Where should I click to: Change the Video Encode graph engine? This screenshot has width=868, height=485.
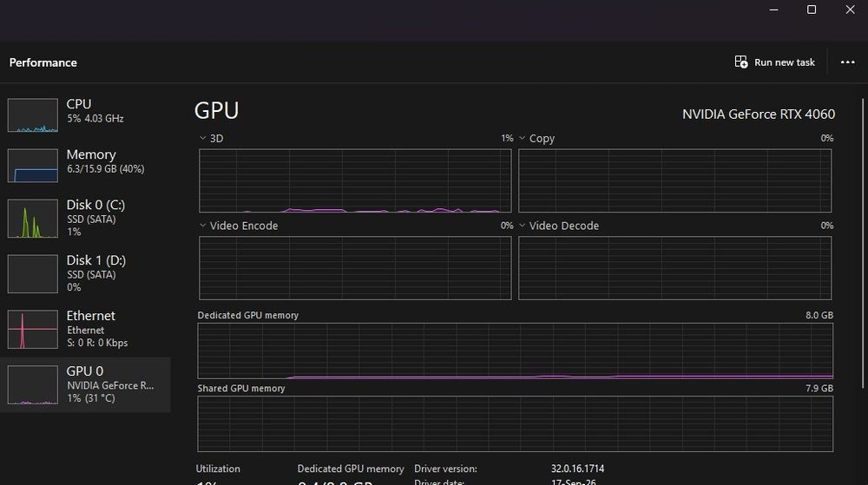pyautogui.click(x=202, y=226)
